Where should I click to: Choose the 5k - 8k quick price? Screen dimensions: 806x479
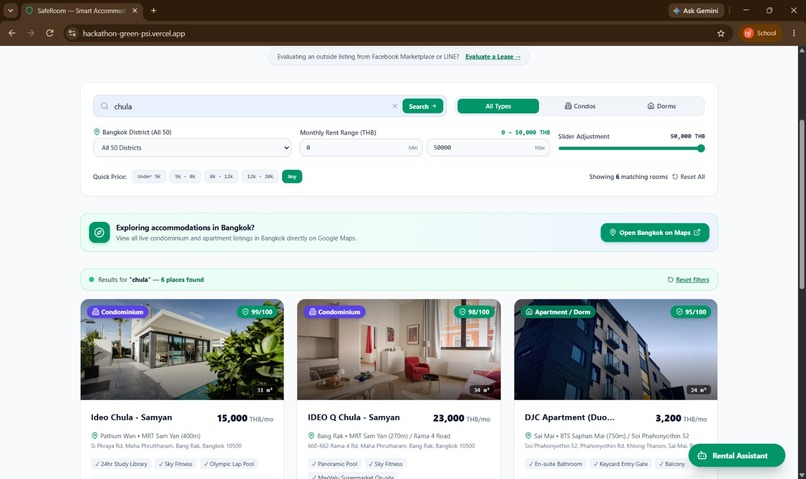pyautogui.click(x=185, y=176)
